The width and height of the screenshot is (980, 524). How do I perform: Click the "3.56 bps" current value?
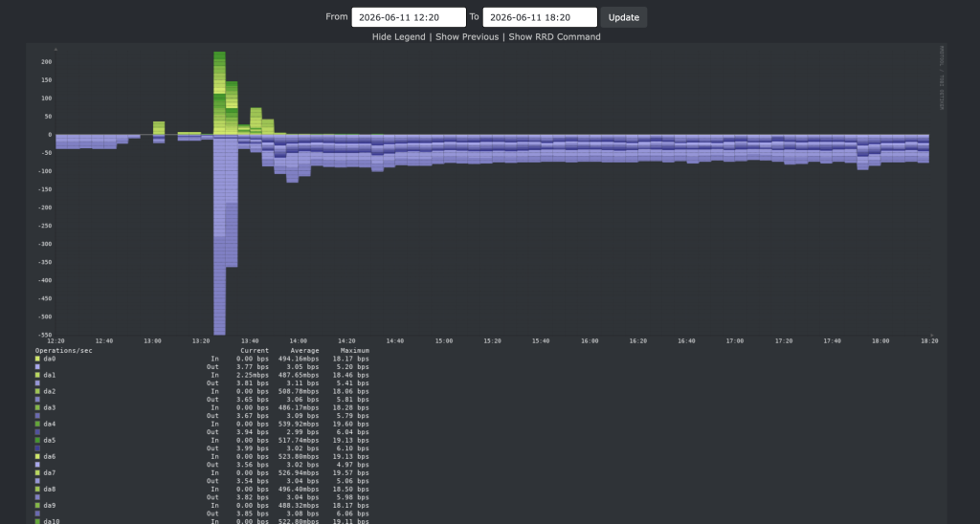coord(255,465)
